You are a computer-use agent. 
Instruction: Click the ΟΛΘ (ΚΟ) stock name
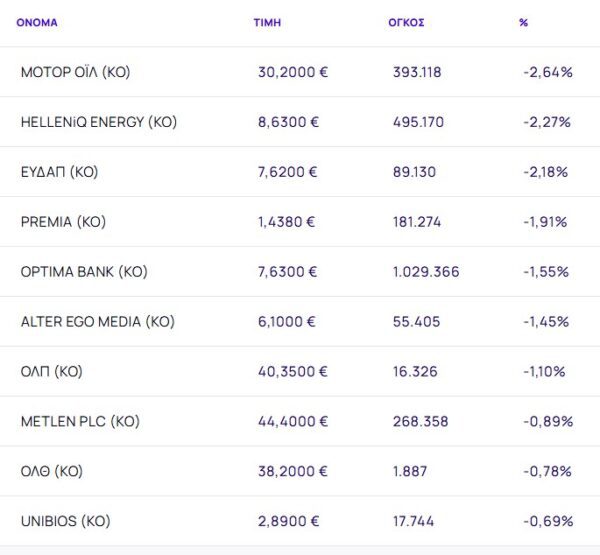pos(51,471)
